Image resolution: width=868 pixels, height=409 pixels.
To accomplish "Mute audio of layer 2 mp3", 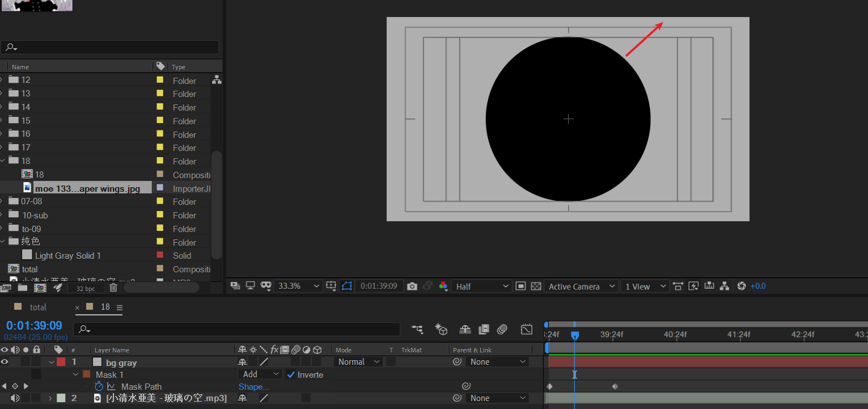I will click(15, 398).
